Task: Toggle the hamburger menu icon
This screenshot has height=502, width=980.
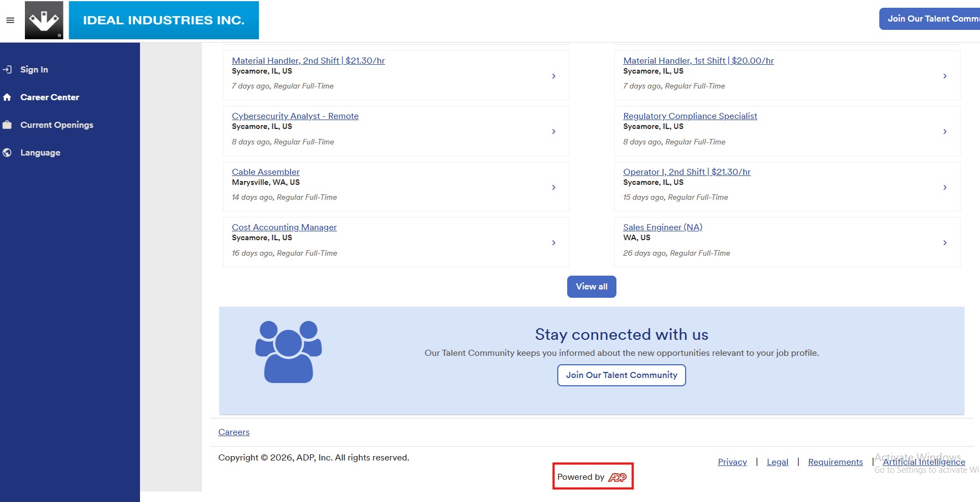Action: tap(10, 20)
